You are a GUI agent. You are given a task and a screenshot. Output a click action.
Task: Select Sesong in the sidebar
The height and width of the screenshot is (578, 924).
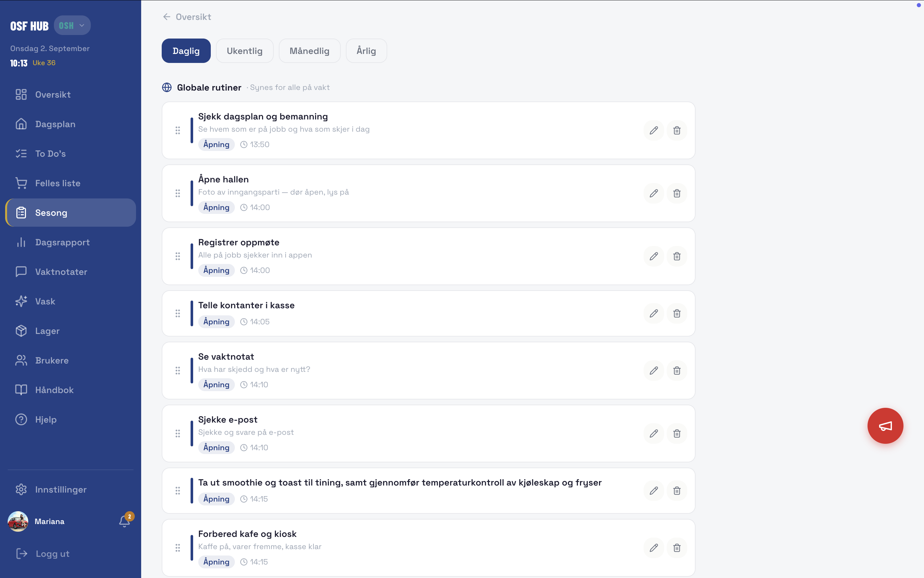(71, 213)
